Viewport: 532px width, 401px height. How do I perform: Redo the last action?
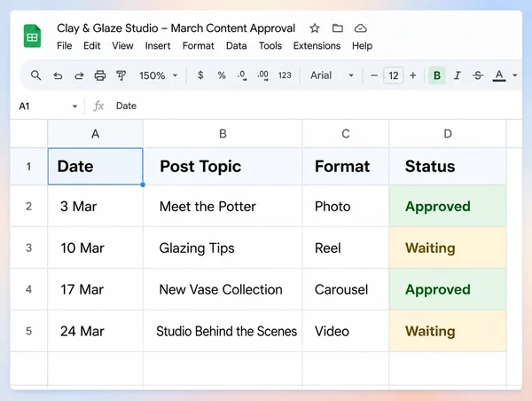(x=79, y=75)
